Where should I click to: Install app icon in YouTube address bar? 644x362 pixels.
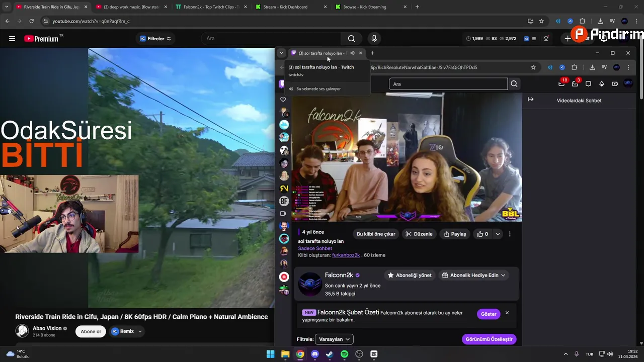pyautogui.click(x=530, y=21)
